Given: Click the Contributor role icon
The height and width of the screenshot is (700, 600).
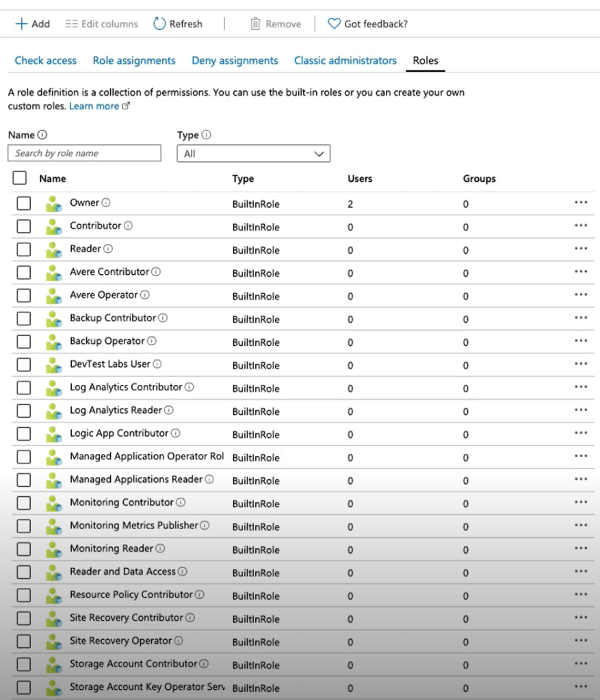Looking at the screenshot, I should pyautogui.click(x=53, y=227).
